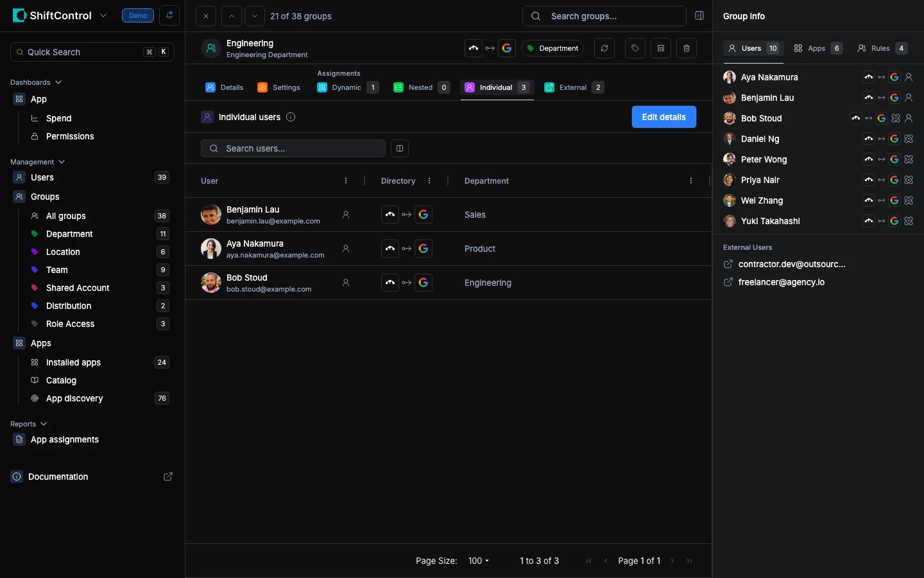Open the User column options menu
Image resolution: width=924 pixels, height=578 pixels.
346,181
